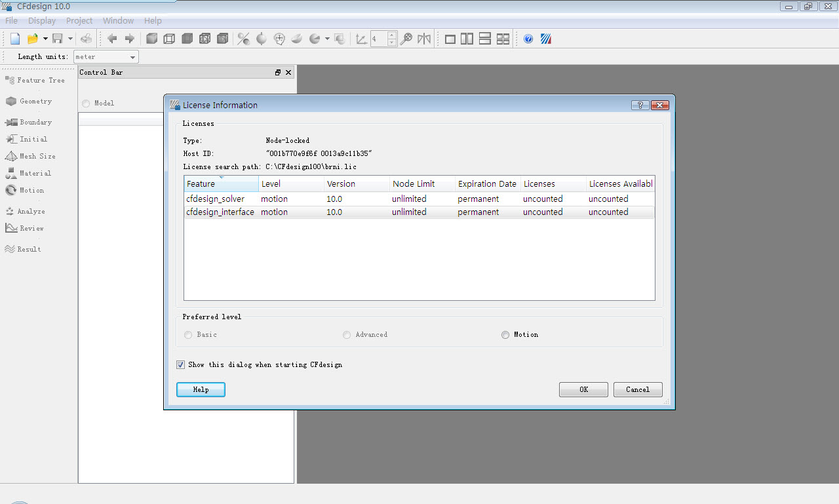Expand the Save dropdown arrow
The width and height of the screenshot is (839, 504).
(x=70, y=39)
